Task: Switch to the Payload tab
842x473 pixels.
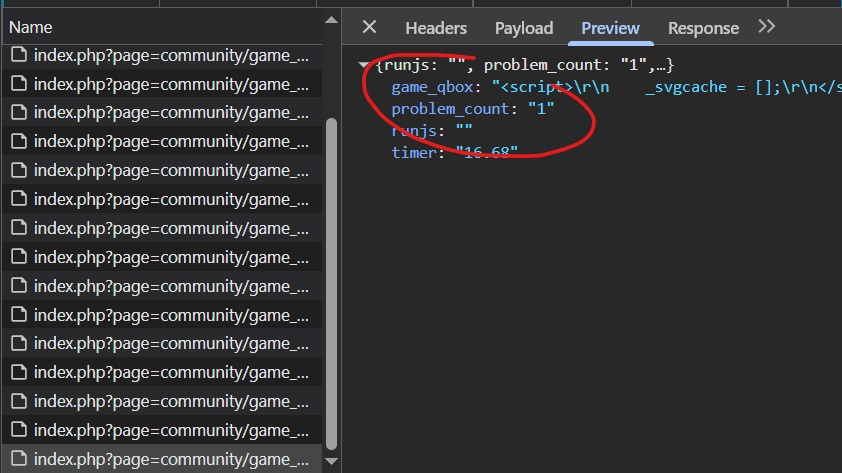Action: pyautogui.click(x=523, y=29)
